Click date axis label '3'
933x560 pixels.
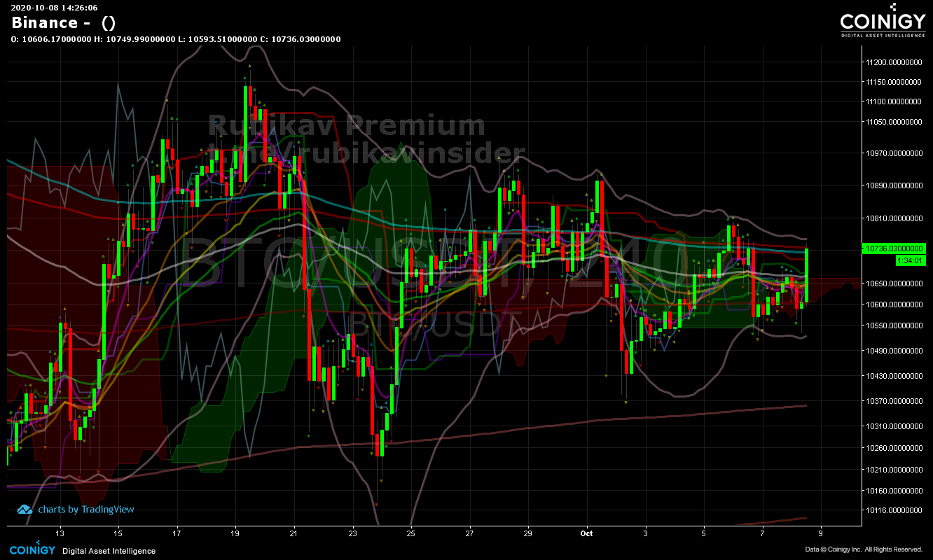coord(645,532)
